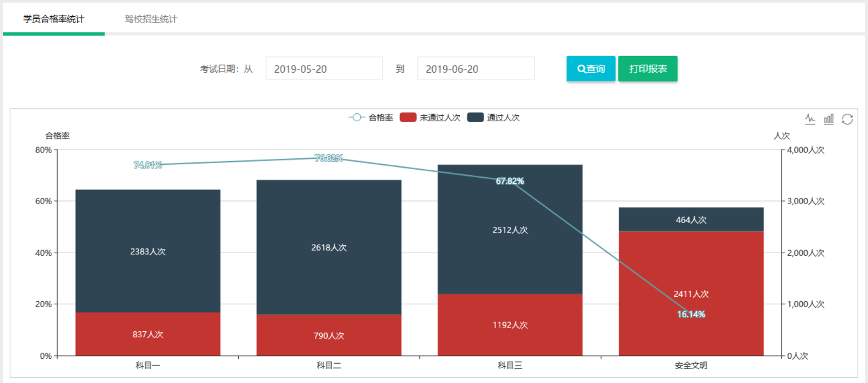Click the 4,000人次 right axis label

[x=805, y=150]
